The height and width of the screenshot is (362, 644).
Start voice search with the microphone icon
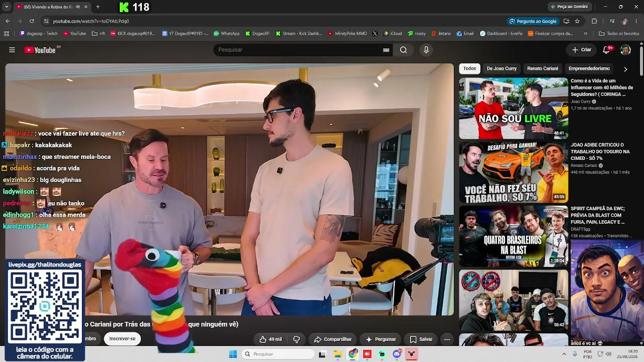click(426, 50)
